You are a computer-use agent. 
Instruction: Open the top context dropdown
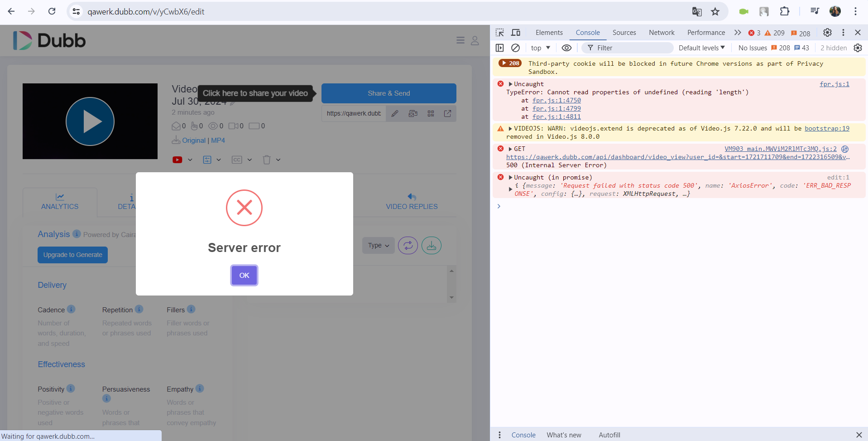point(541,48)
